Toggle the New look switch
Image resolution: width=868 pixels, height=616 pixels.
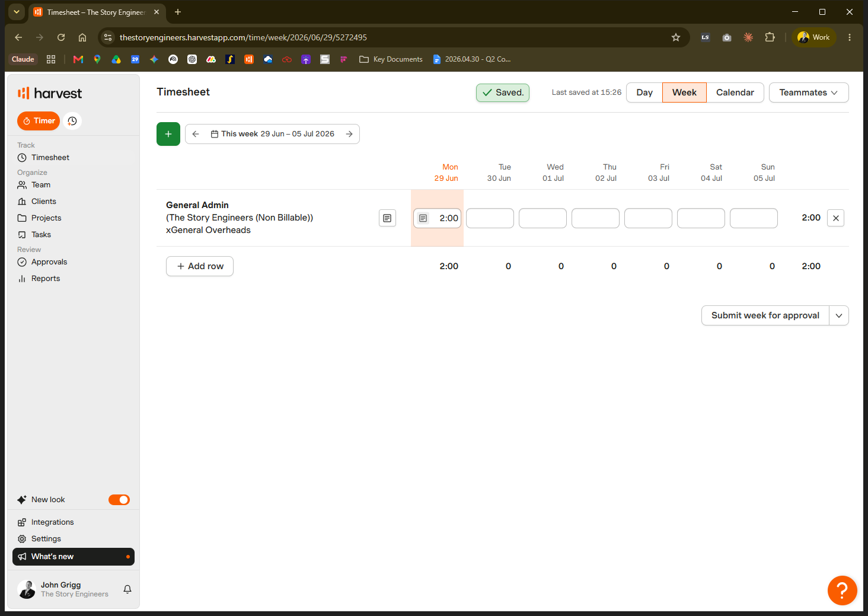pos(119,500)
